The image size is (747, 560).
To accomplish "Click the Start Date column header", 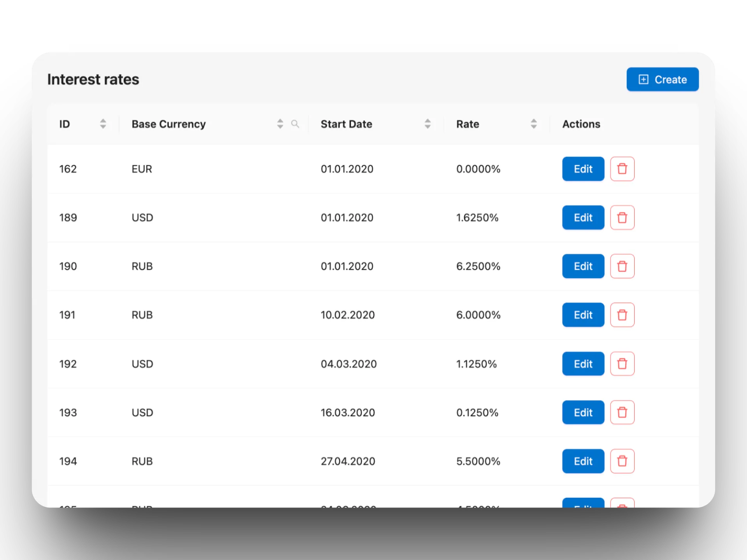I will (x=346, y=124).
